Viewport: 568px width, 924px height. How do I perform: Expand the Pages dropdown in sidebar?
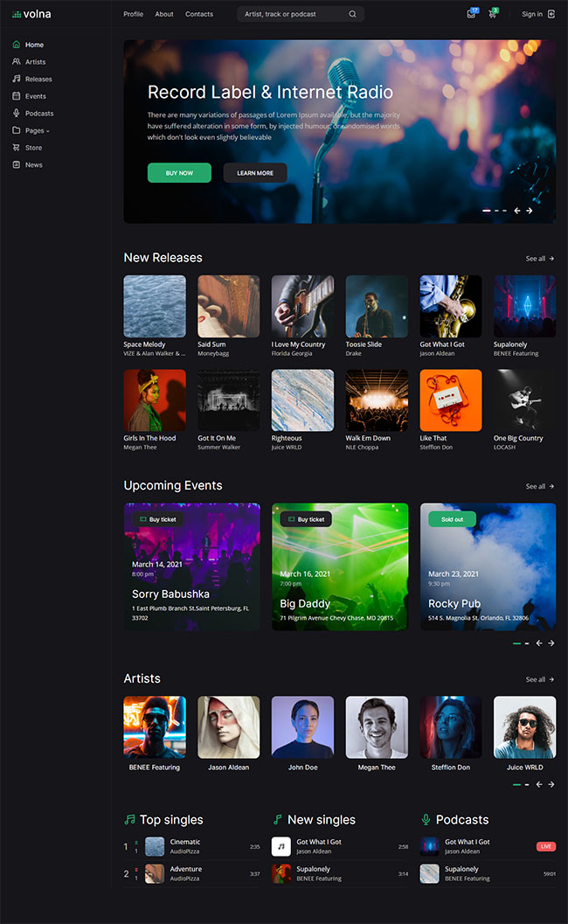[x=38, y=131]
